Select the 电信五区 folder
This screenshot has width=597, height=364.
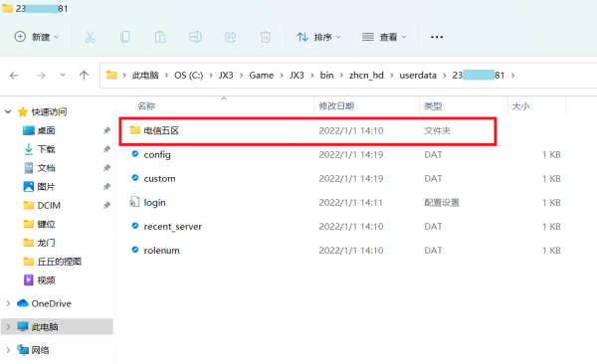point(307,131)
